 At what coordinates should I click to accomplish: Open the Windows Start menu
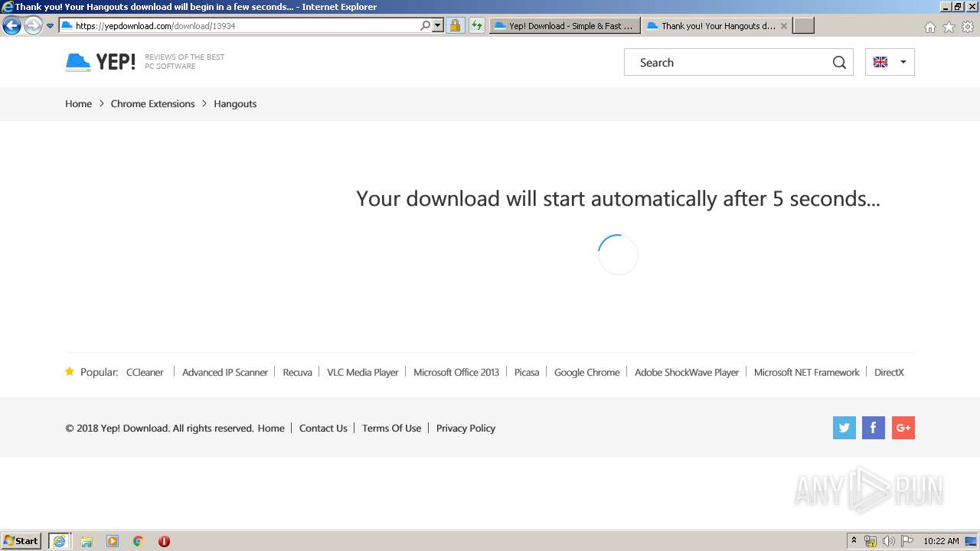[21, 541]
